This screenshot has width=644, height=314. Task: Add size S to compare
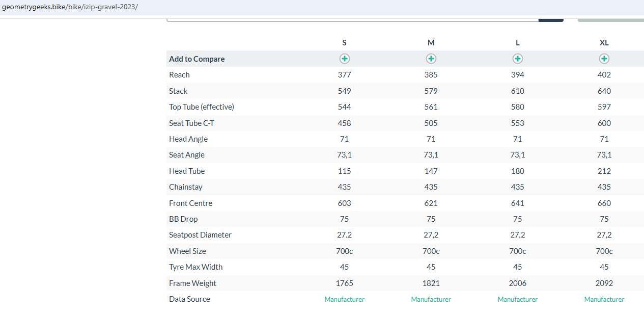[345, 59]
